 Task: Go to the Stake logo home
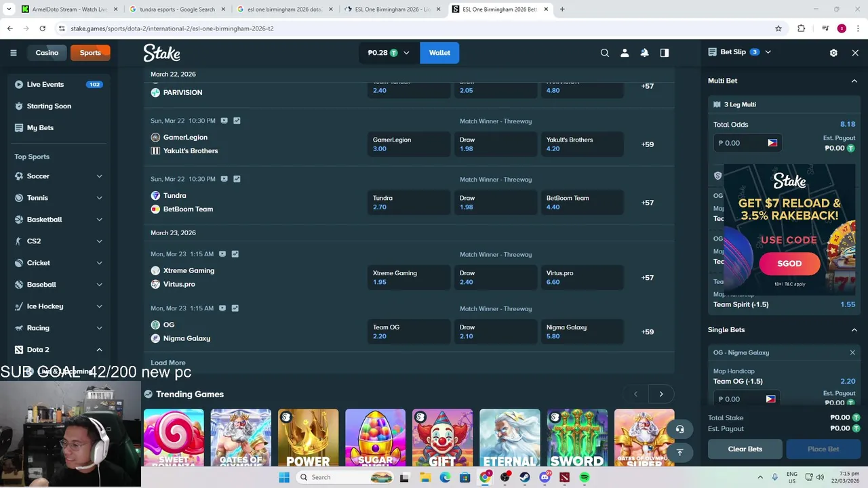pyautogui.click(x=161, y=53)
